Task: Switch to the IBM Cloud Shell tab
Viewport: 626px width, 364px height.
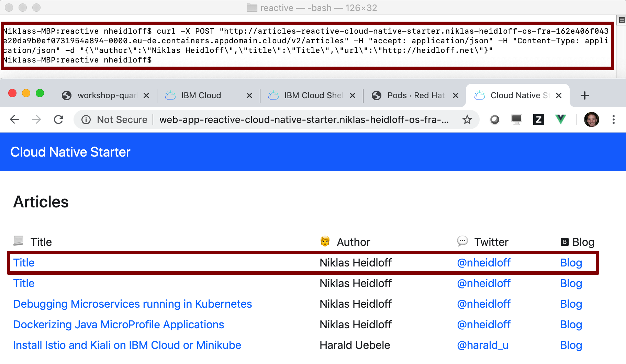Action: point(312,95)
